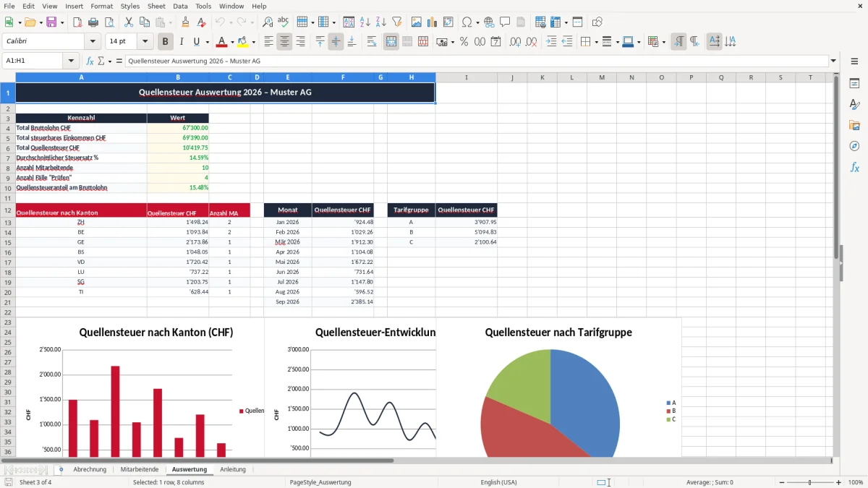This screenshot has width=868, height=488.
Task: Open font size 14 pt dropdown
Action: 145,42
